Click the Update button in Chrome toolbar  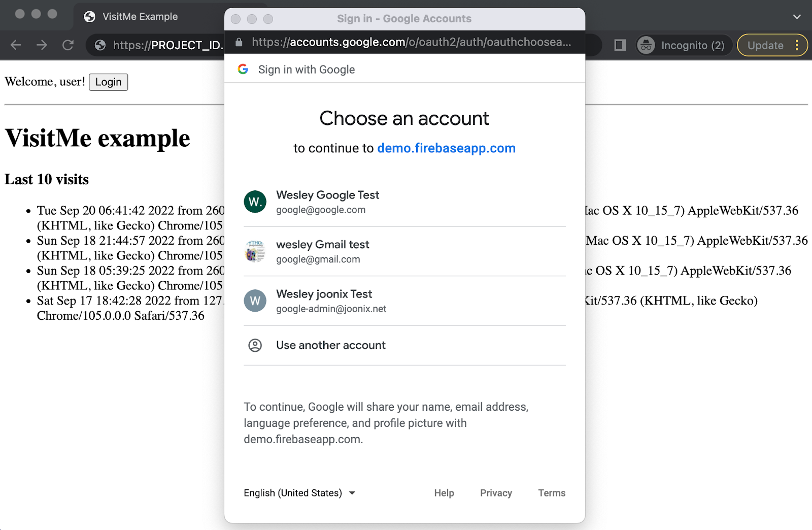click(765, 45)
